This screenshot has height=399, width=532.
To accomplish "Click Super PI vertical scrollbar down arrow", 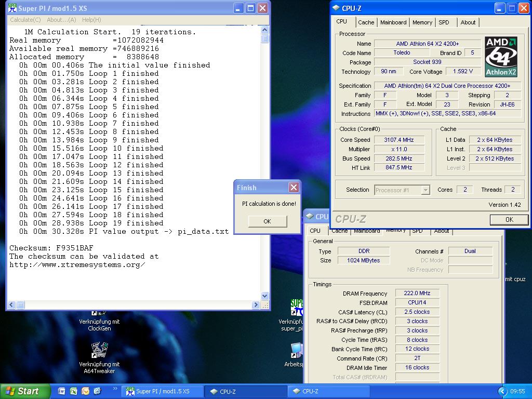I will (x=265, y=296).
